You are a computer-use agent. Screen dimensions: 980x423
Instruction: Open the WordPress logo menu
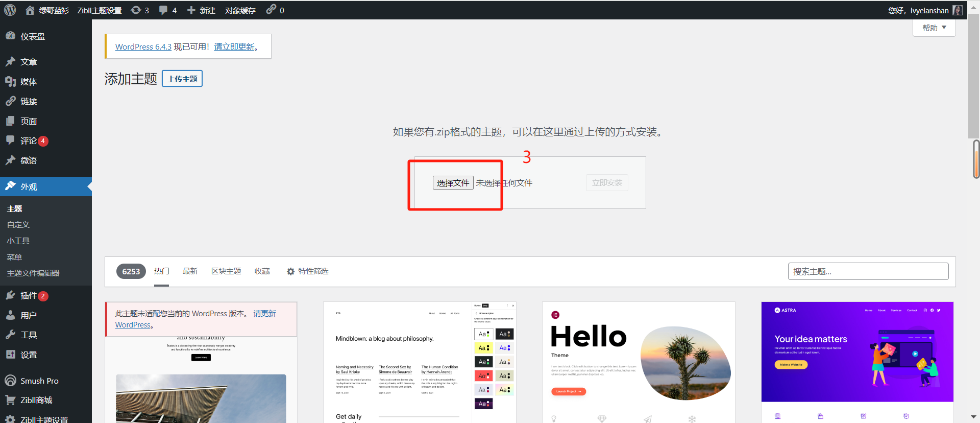click(10, 10)
